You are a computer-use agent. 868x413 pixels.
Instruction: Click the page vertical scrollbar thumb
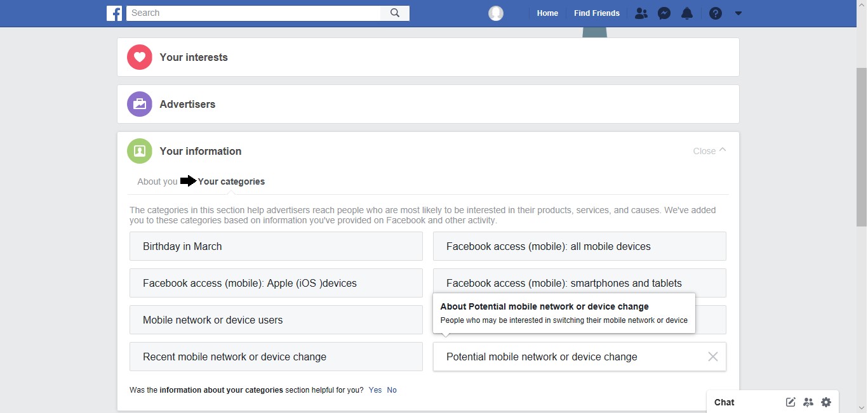pos(862,146)
